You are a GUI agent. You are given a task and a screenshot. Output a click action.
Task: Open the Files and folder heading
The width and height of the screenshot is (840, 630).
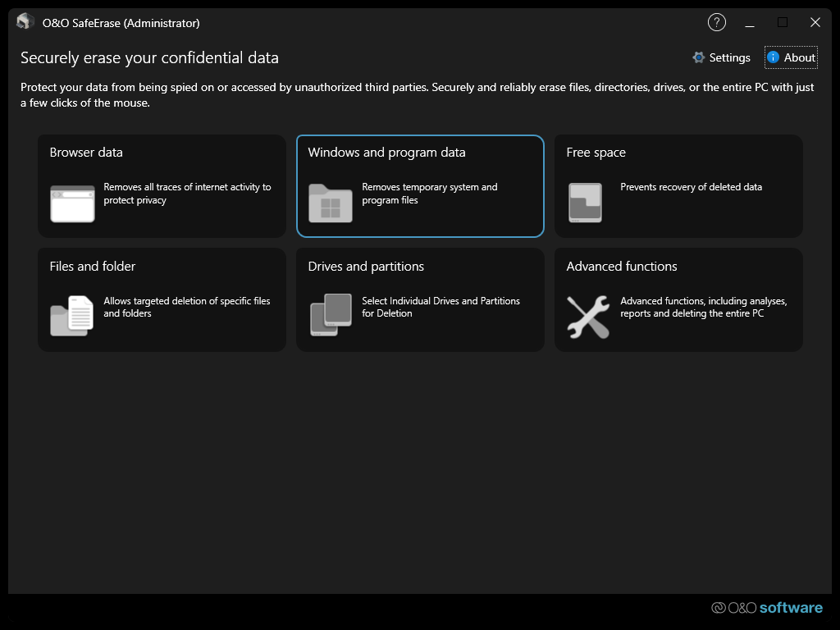tap(93, 267)
